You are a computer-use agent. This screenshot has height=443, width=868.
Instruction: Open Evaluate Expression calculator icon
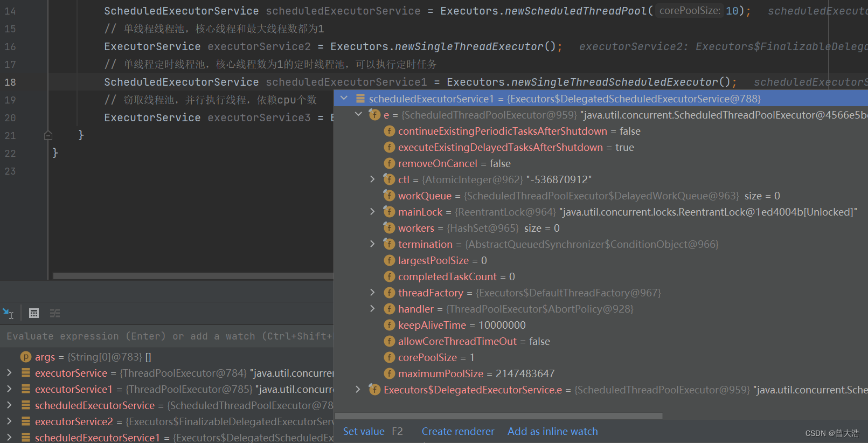pyautogui.click(x=34, y=313)
